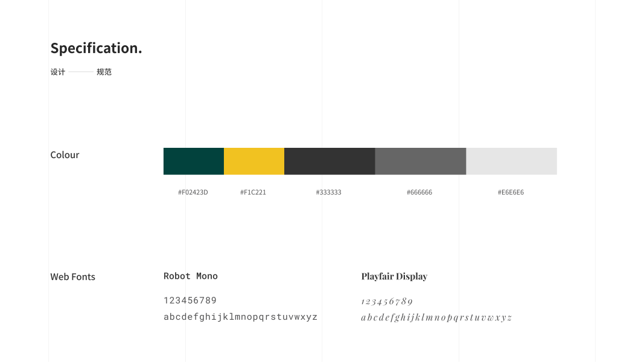Click the dark green colour swatch
This screenshot has width=644, height=362.
[x=193, y=161]
